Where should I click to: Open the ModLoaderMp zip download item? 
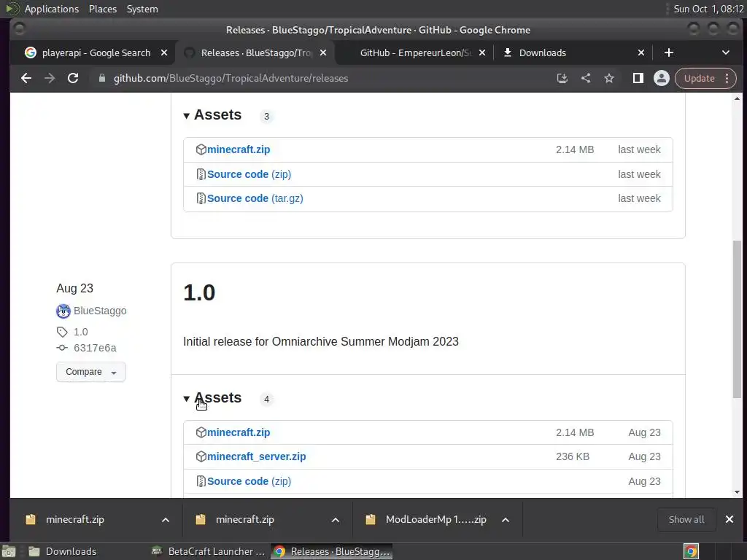coord(436,519)
